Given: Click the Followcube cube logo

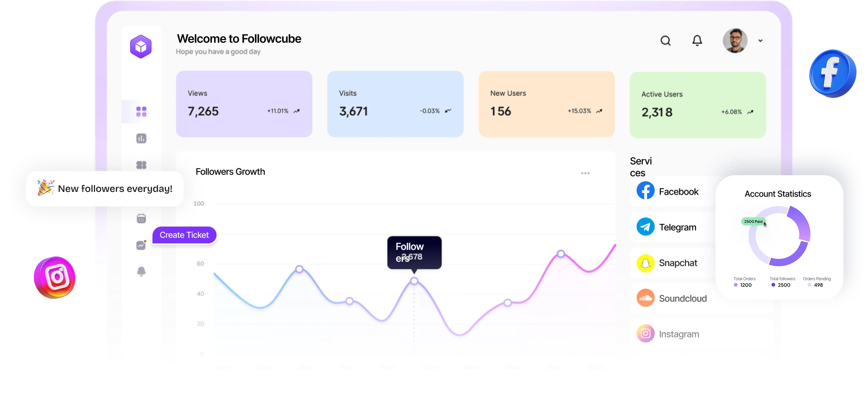Looking at the screenshot, I should coord(141,46).
